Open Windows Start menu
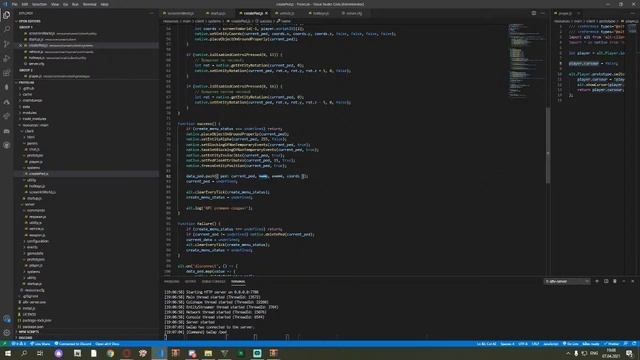This screenshot has height=360, width=640. [8, 353]
